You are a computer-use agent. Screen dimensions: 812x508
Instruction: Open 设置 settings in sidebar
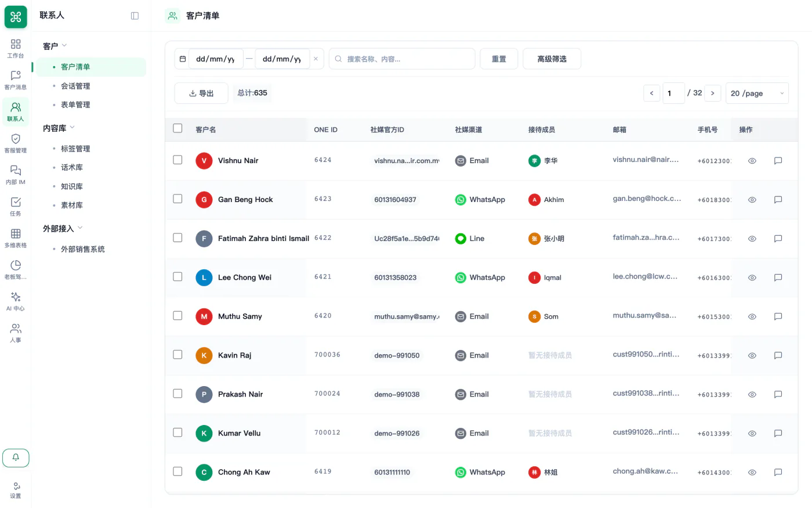[16, 490]
